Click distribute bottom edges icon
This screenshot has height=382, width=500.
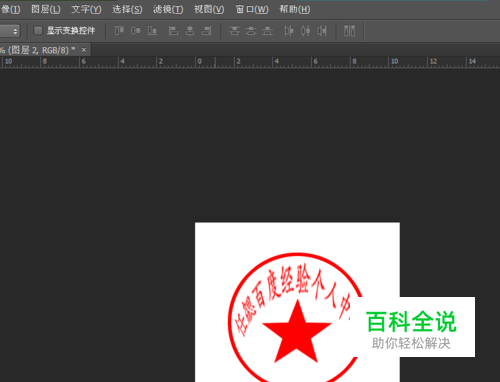click(267, 31)
